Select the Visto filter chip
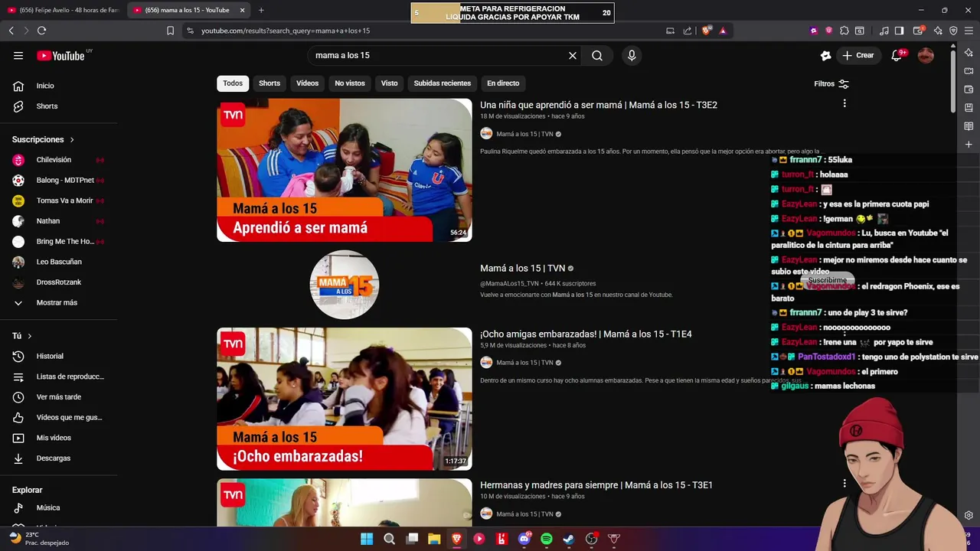Screen dimensions: 980x551 click(390, 83)
